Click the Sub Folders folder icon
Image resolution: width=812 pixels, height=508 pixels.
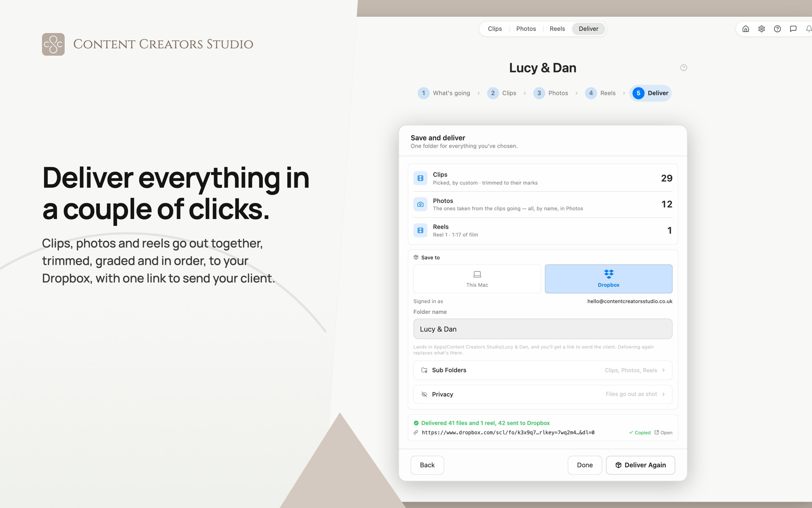(x=424, y=370)
